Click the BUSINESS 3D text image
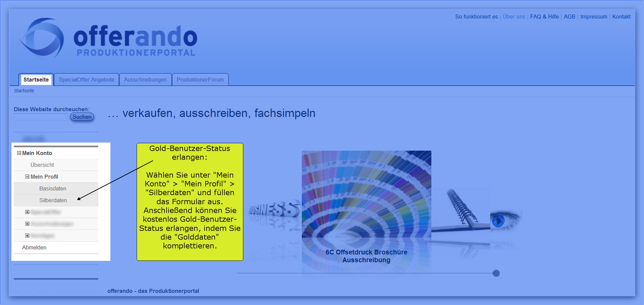The height and width of the screenshot is (305, 644). pos(275,209)
